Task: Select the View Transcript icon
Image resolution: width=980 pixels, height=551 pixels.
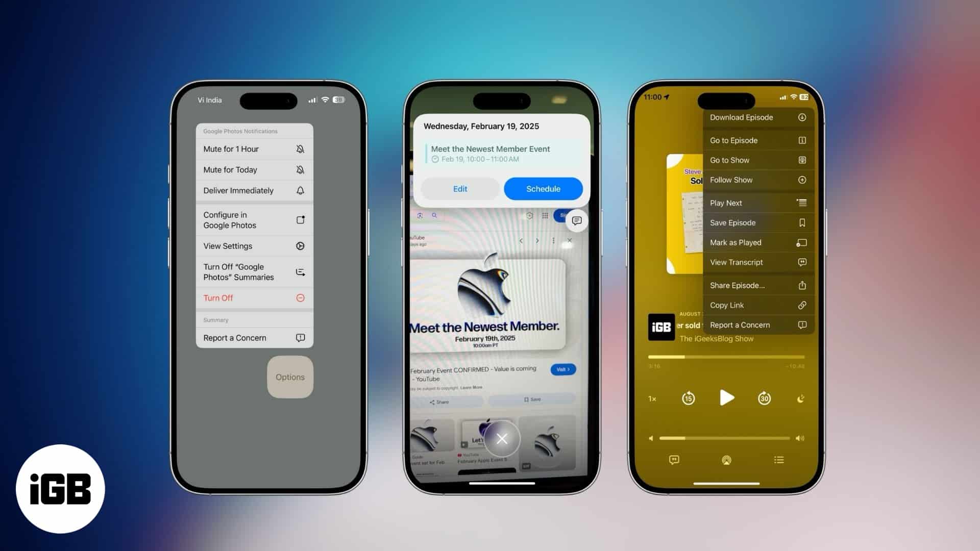Action: [x=802, y=262]
